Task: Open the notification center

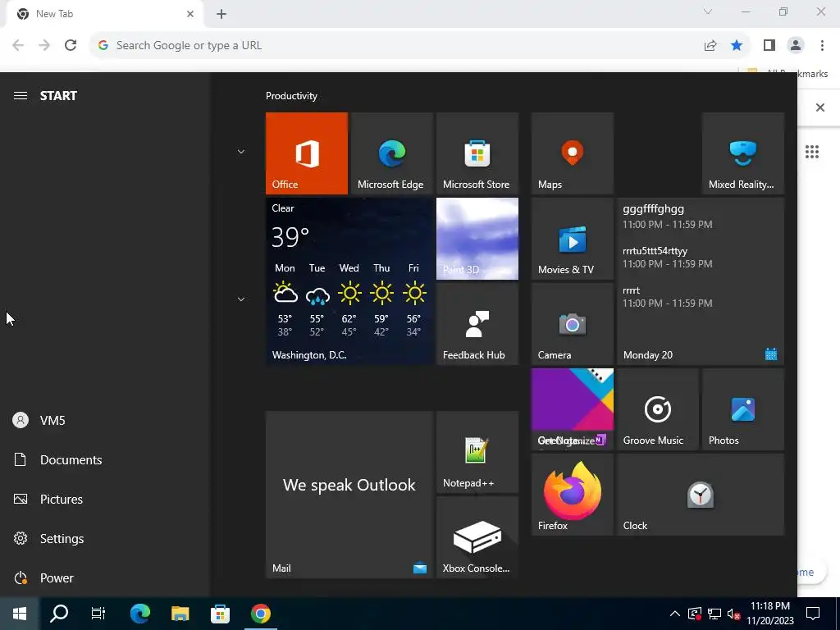Action: (x=813, y=614)
